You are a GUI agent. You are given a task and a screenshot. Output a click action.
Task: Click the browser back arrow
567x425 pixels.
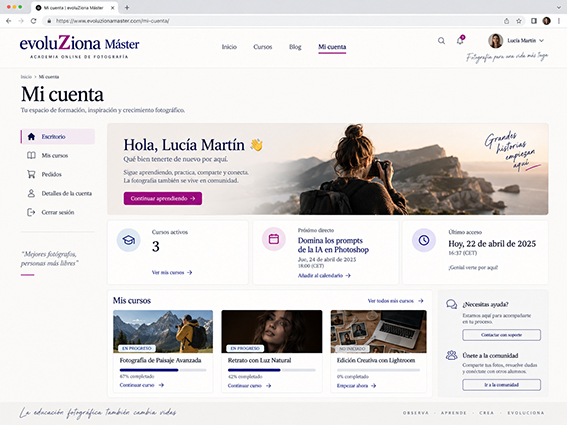pos(9,21)
